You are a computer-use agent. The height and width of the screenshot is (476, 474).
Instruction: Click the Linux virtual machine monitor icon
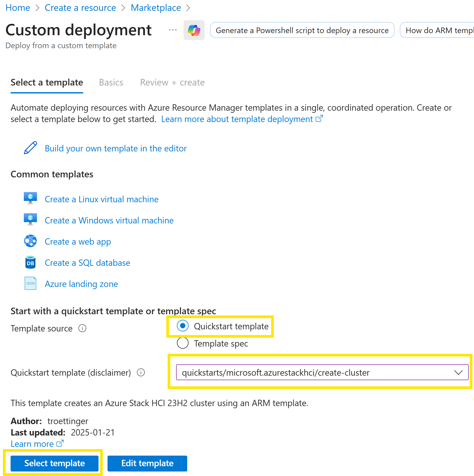point(30,199)
